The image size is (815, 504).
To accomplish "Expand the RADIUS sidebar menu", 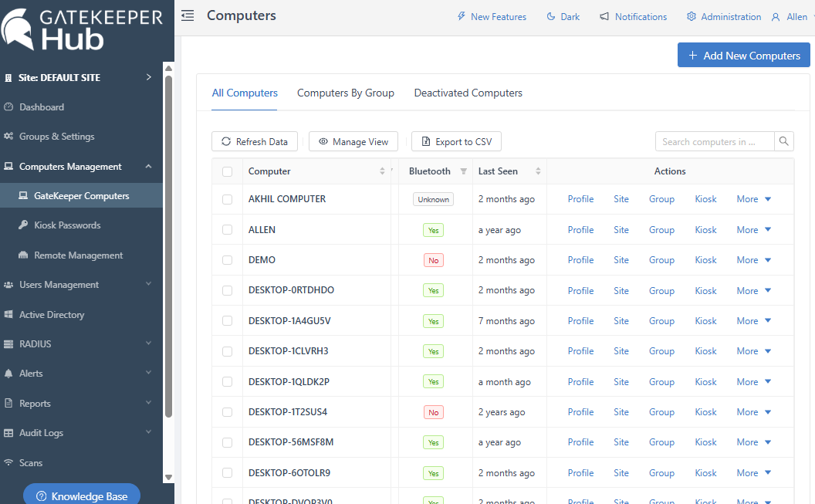I will coord(149,343).
